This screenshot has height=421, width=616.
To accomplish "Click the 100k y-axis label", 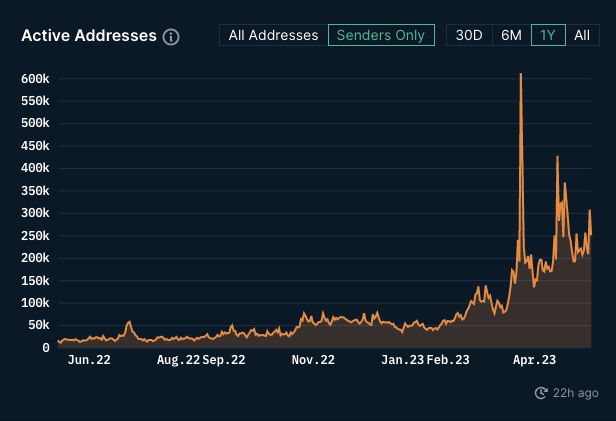I will click(35, 303).
